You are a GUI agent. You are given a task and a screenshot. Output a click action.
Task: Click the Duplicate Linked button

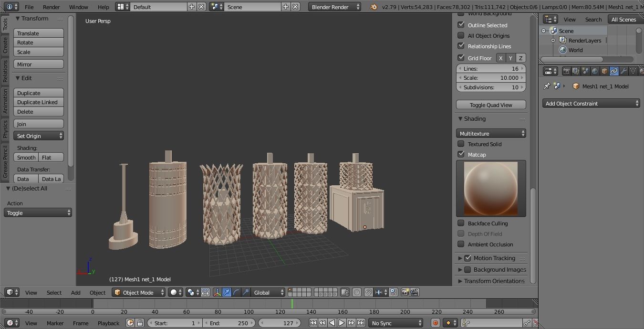tap(39, 102)
